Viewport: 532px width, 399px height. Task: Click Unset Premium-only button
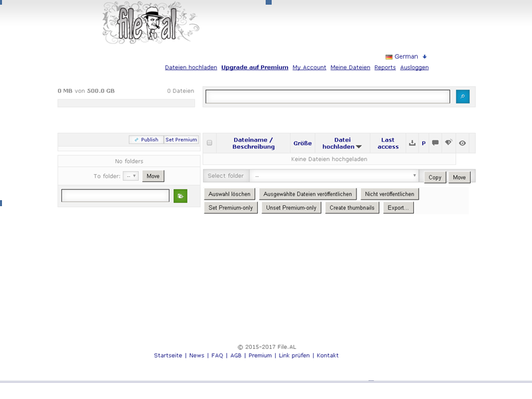(291, 208)
